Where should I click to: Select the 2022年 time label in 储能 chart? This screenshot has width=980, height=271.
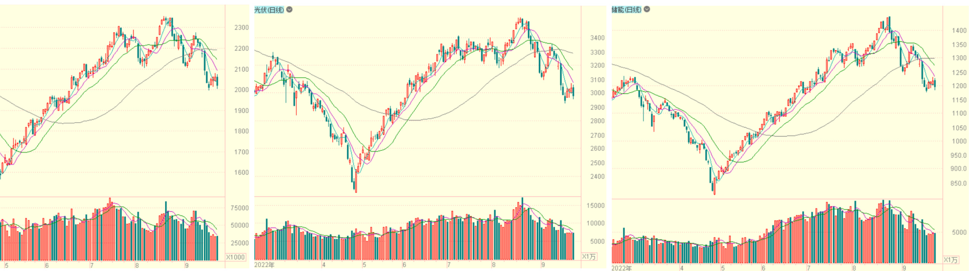(x=621, y=268)
